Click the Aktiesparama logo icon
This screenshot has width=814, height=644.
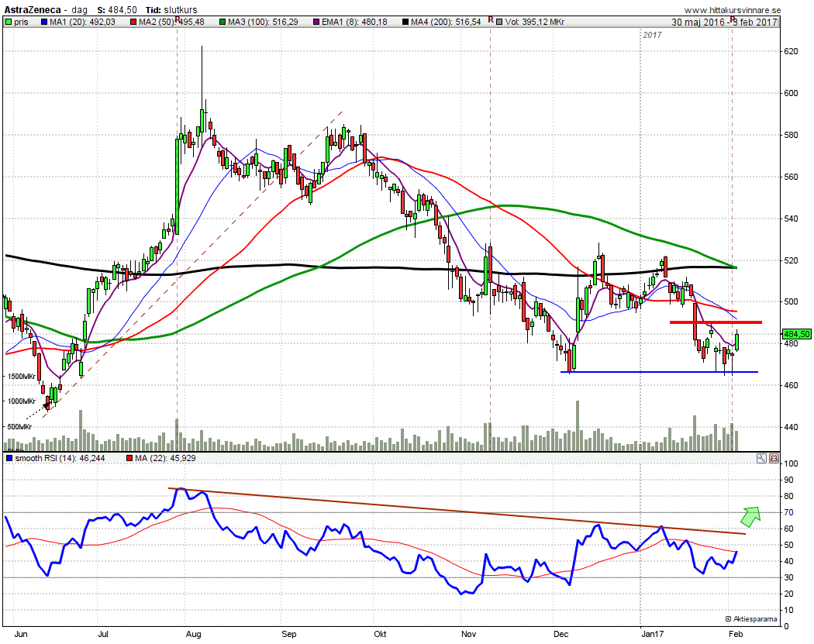point(729,618)
